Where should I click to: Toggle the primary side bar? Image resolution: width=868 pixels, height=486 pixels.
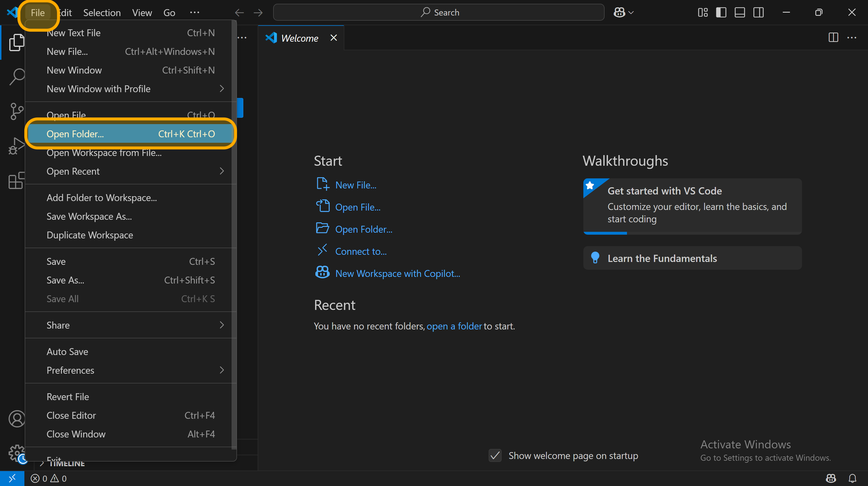point(721,12)
